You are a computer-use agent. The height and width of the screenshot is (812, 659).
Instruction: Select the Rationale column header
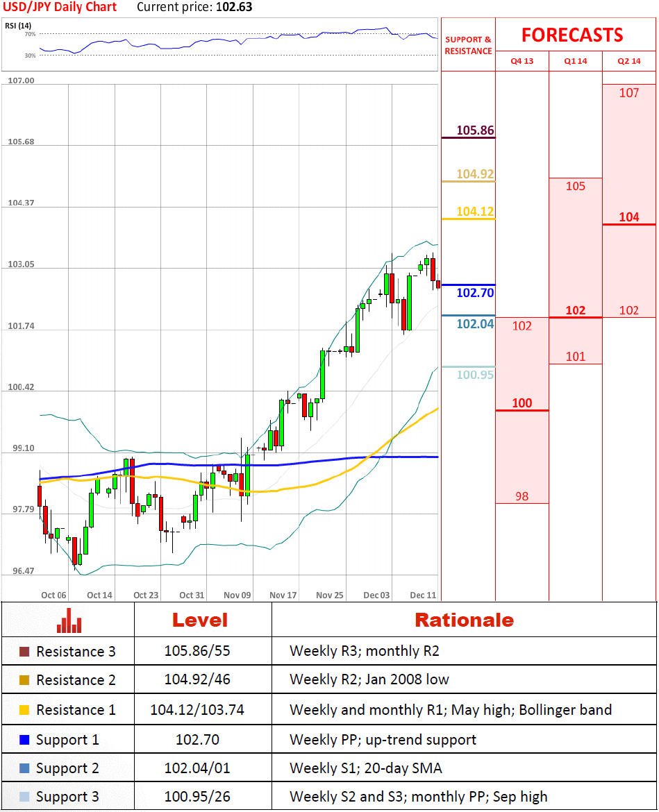point(464,620)
